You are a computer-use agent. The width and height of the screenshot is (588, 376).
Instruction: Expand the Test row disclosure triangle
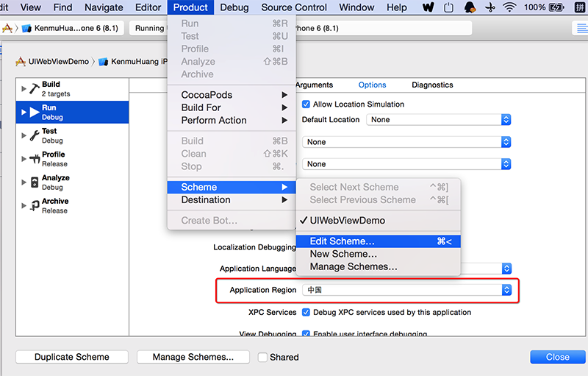(24, 135)
